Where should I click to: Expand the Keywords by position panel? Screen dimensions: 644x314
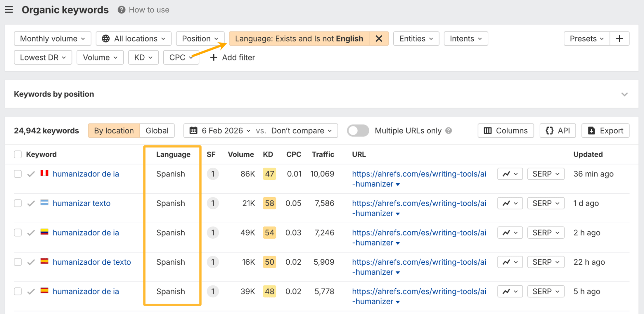[624, 94]
